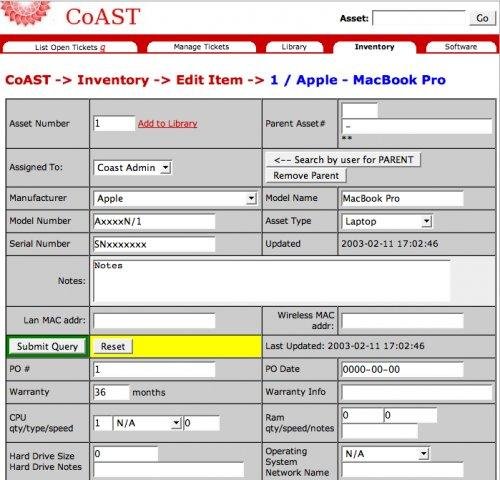
Task: Open the CPU type N/A dropdown
Action: pos(147,423)
